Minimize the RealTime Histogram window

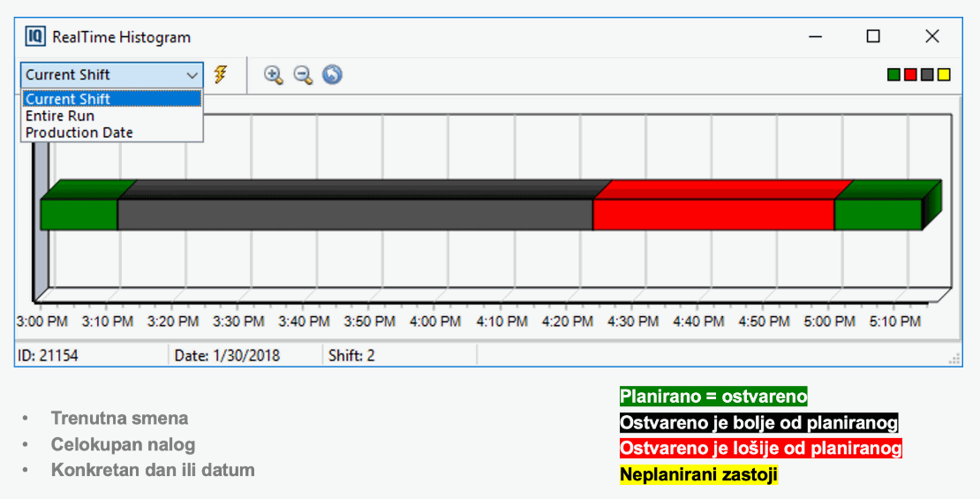[x=814, y=36]
